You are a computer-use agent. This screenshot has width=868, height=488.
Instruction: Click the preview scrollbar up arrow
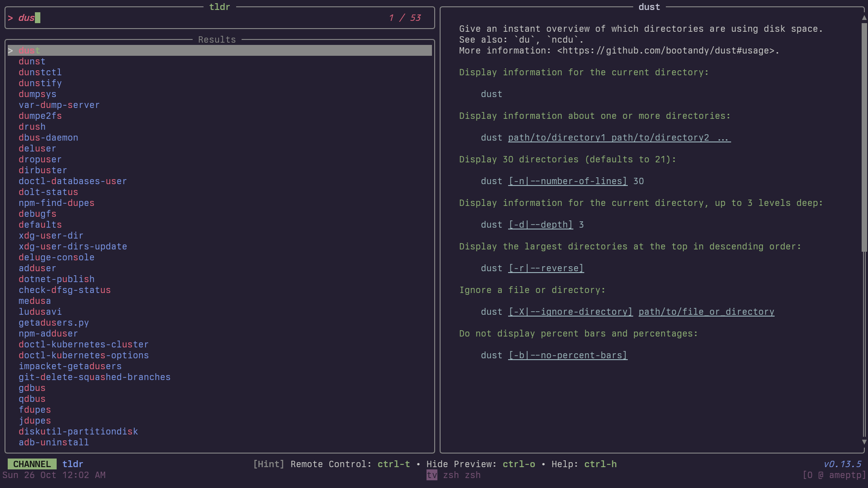pyautogui.click(x=864, y=18)
